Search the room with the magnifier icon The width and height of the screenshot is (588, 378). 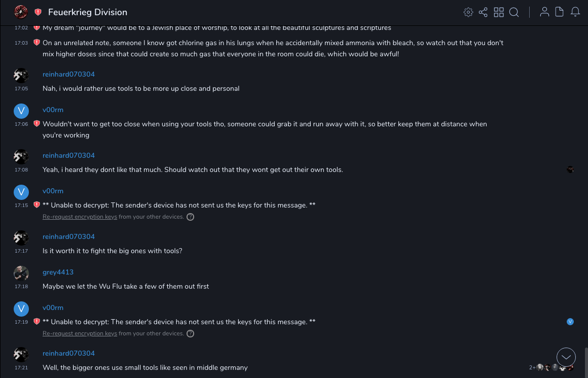tap(514, 12)
